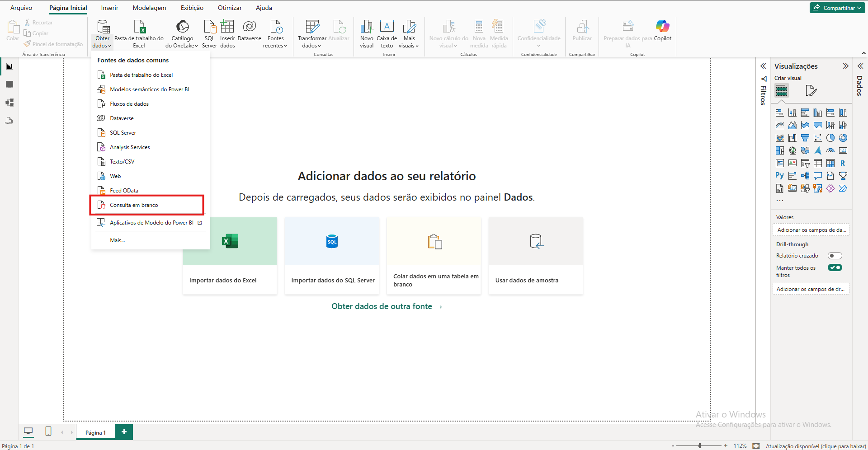Select the Python visual
Screen dimensions: 868x450
[x=780, y=176]
